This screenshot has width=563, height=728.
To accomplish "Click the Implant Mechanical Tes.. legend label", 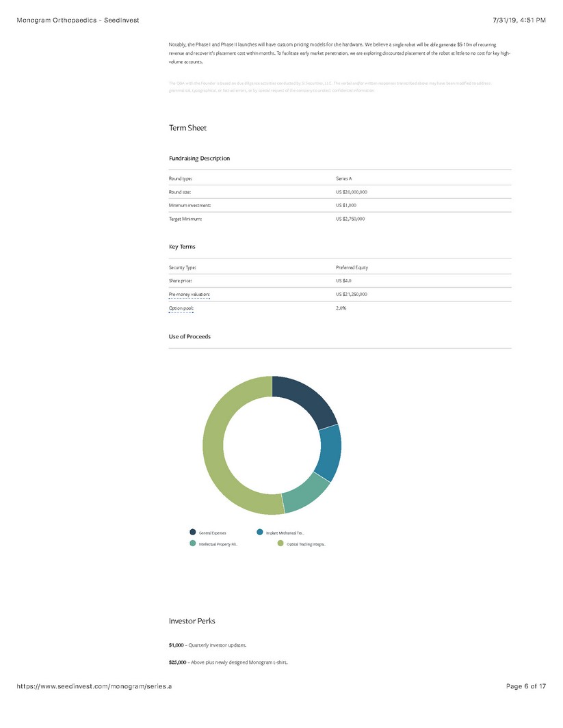I will [x=285, y=532].
